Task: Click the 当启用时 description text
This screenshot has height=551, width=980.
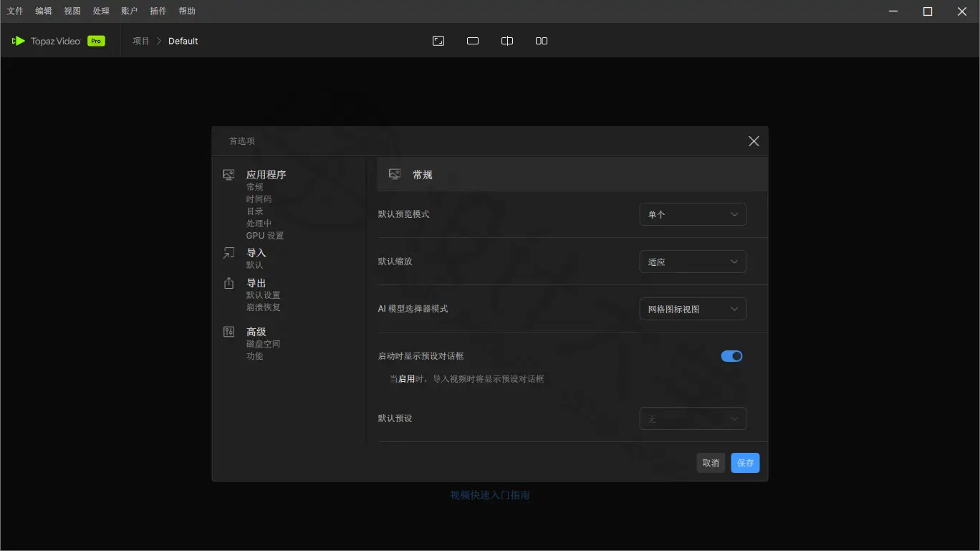Action: click(x=466, y=379)
